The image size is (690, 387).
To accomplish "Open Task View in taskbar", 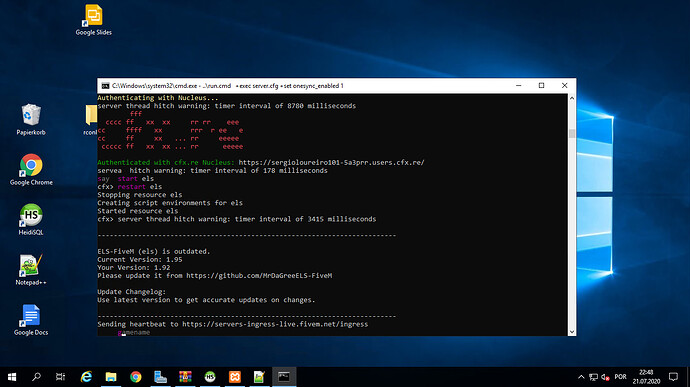I will pos(61,377).
